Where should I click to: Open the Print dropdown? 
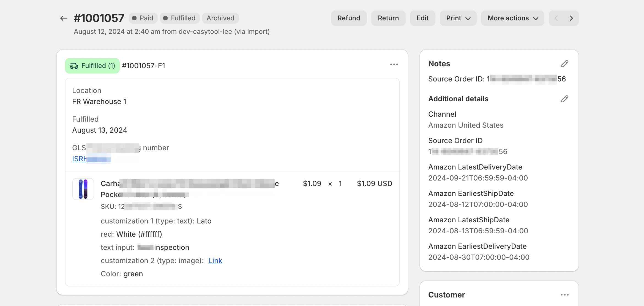point(458,18)
